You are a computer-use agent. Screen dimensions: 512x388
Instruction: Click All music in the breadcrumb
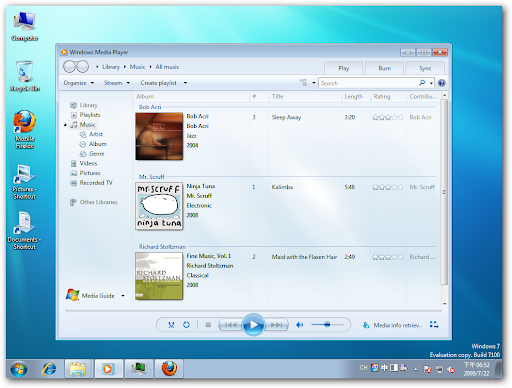[x=167, y=67]
